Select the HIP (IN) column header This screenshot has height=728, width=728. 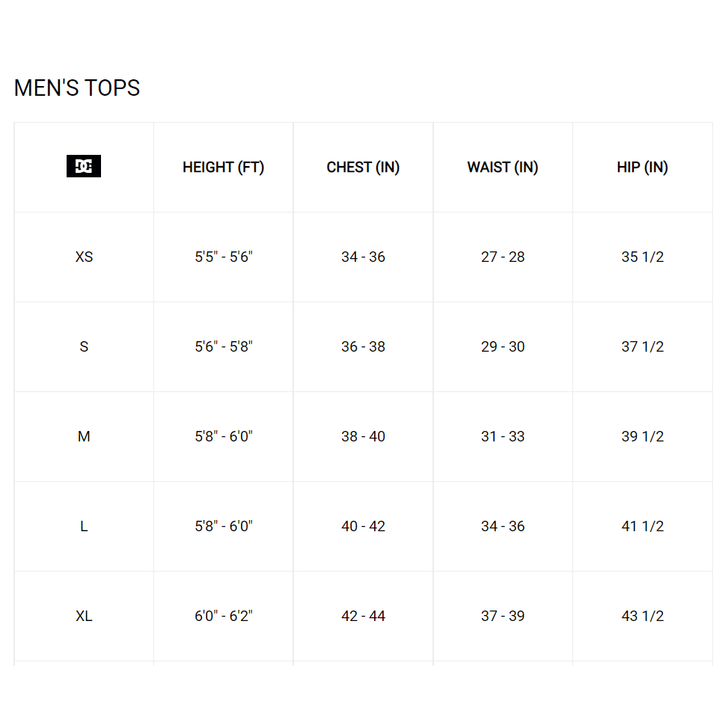[643, 167]
